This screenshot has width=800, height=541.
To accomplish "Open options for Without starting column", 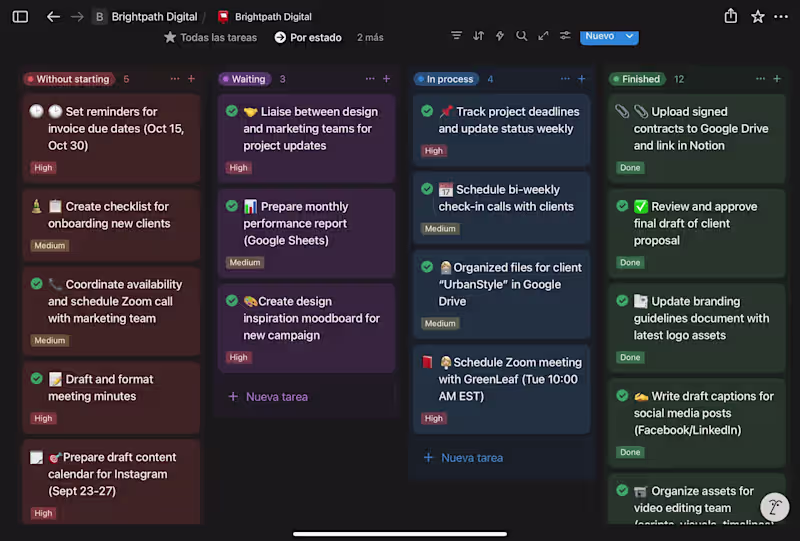I will click(175, 79).
